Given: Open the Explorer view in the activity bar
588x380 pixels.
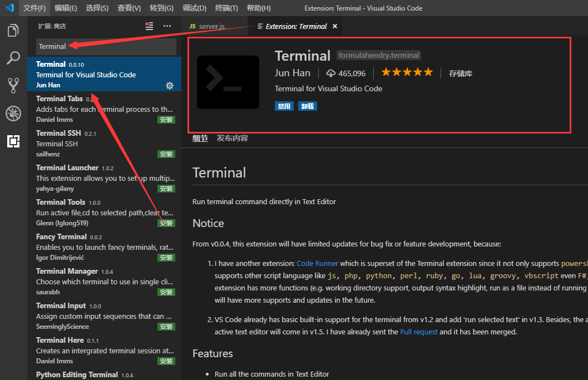Looking at the screenshot, I should [13, 31].
